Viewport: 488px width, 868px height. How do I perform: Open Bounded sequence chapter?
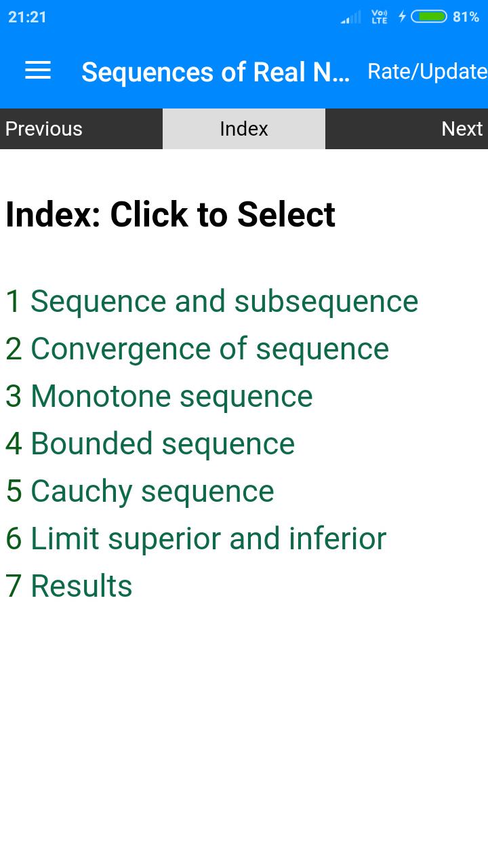click(x=150, y=444)
